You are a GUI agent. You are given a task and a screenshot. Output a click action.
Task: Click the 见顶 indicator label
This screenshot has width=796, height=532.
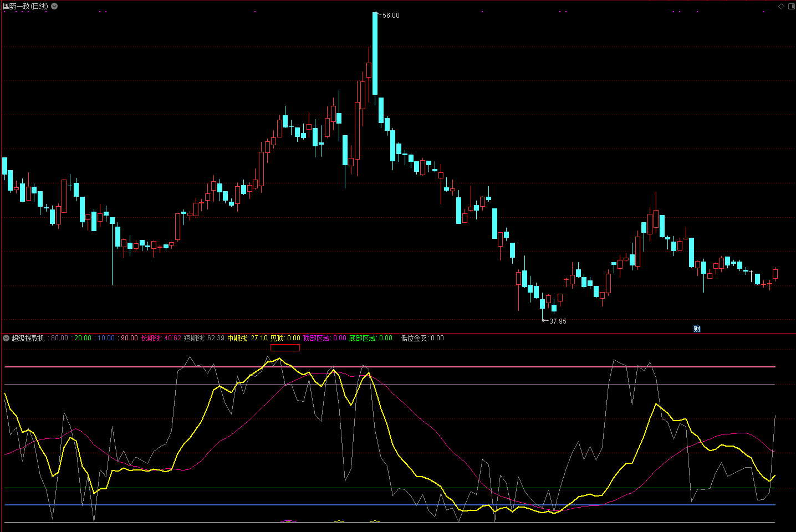click(x=277, y=338)
